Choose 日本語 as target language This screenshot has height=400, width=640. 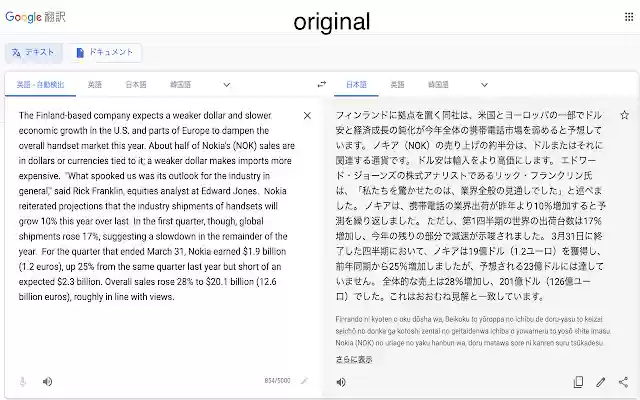[x=356, y=84]
